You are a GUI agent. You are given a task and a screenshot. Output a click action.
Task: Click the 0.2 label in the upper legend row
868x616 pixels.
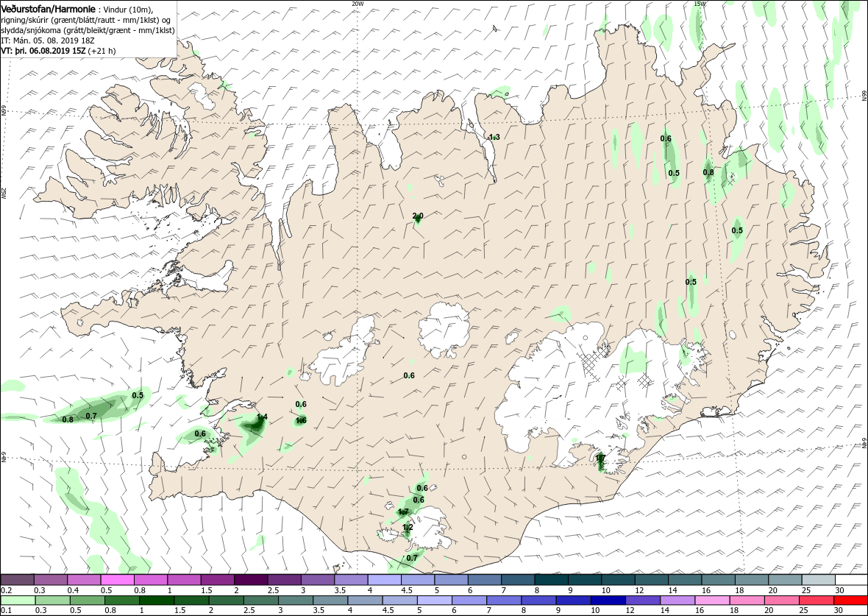click(6, 590)
